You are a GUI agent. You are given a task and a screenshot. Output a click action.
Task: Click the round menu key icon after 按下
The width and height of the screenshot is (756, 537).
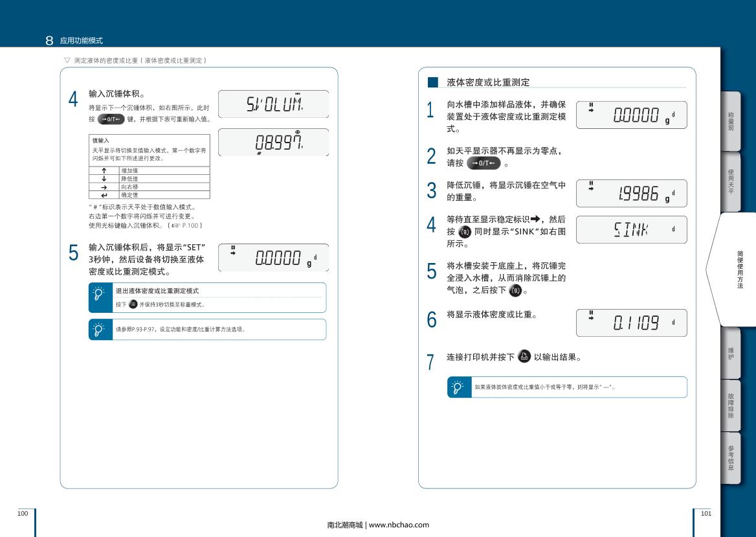pos(133,304)
